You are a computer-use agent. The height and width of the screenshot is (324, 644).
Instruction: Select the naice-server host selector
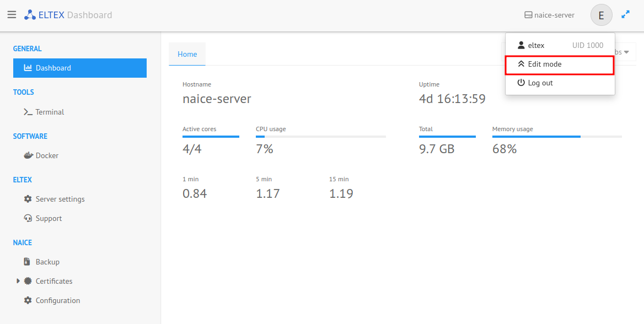[549, 15]
